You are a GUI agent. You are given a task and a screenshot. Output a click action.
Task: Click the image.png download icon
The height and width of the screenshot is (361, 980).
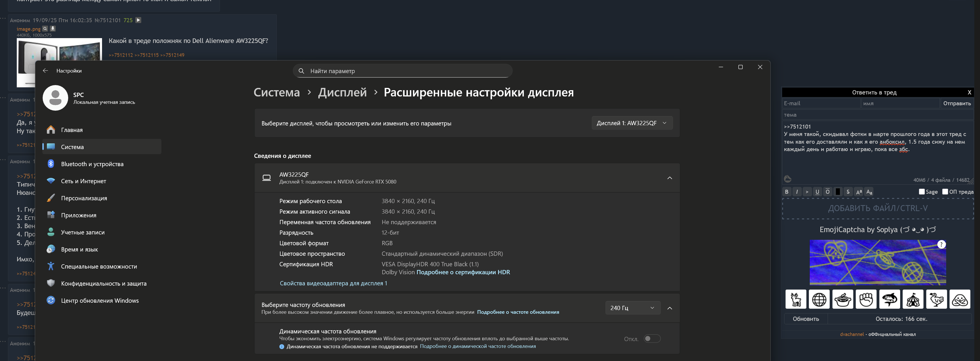(53, 28)
